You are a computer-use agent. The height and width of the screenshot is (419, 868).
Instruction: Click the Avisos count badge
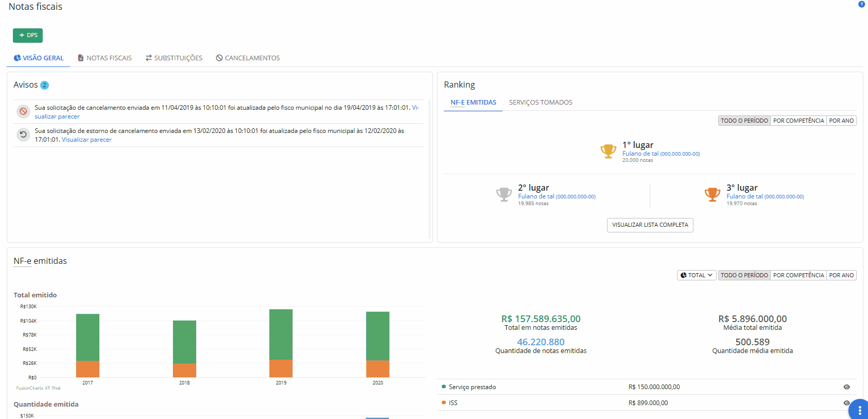coord(45,86)
